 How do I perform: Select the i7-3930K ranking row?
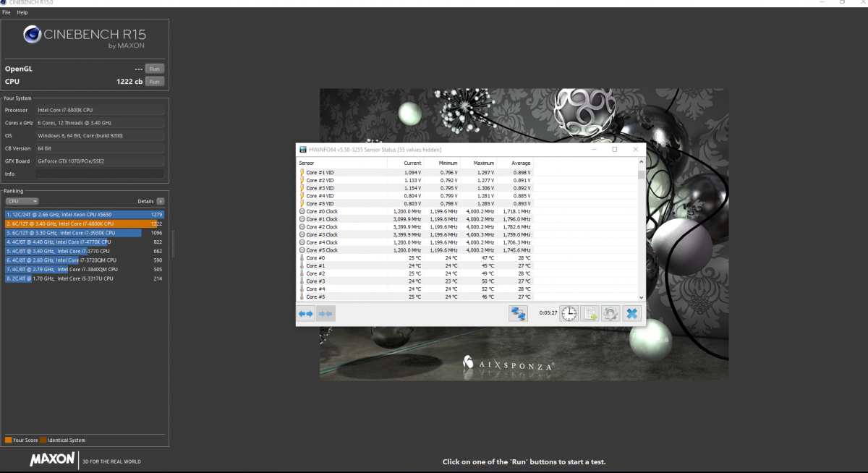click(85, 233)
